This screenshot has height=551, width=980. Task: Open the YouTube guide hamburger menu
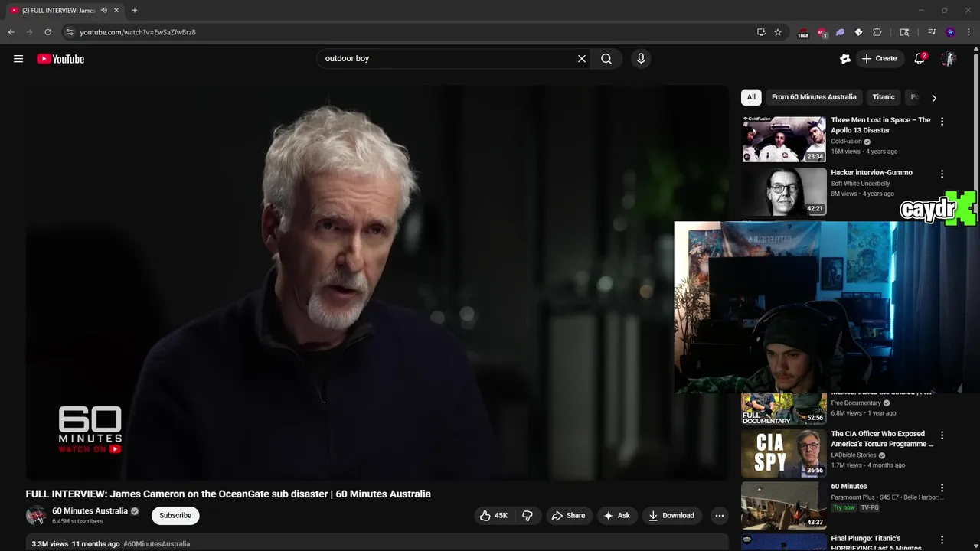pos(18,59)
